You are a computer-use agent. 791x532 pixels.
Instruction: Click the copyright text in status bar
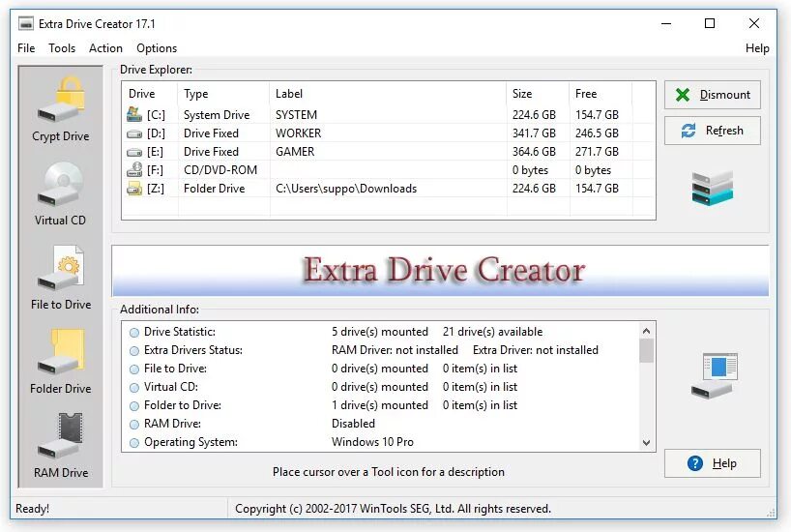coord(393,508)
